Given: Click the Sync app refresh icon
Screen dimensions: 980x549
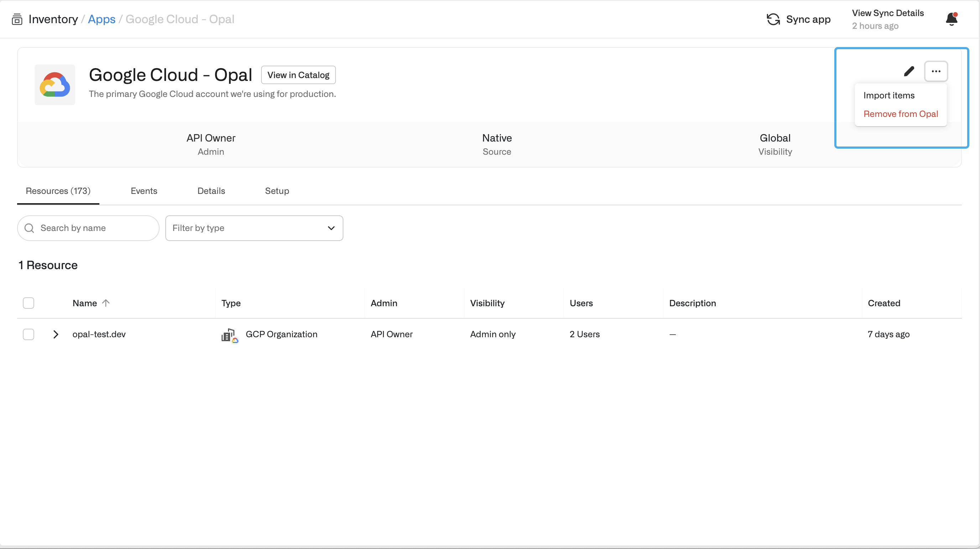Looking at the screenshot, I should point(773,19).
